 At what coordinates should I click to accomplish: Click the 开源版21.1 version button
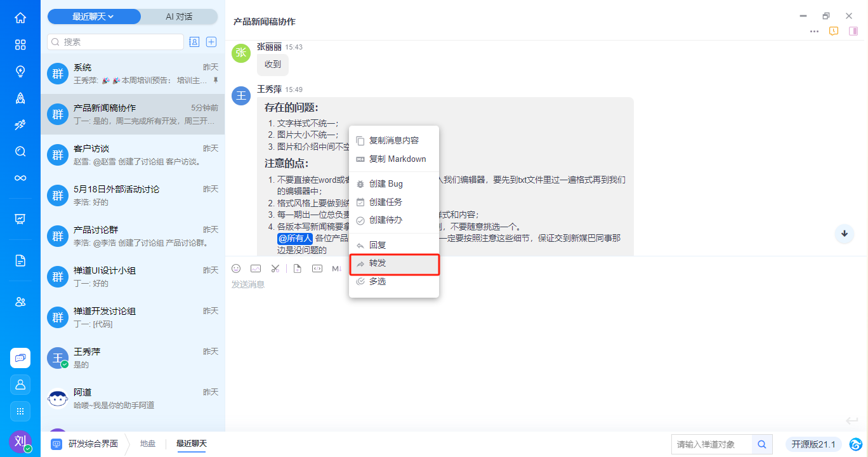point(814,444)
